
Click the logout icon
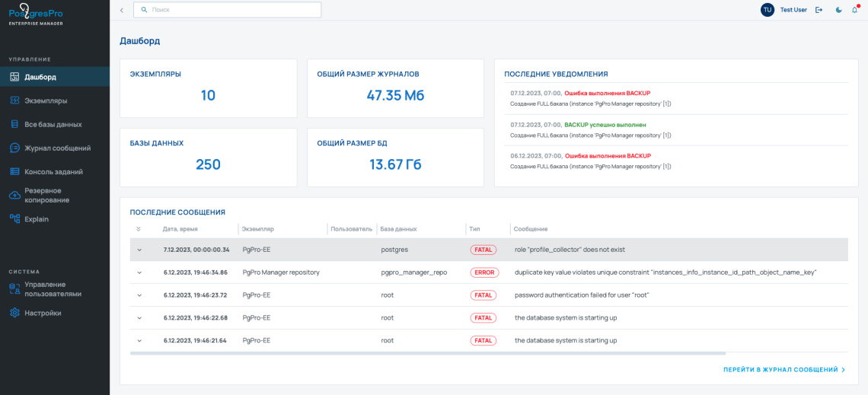(x=819, y=10)
